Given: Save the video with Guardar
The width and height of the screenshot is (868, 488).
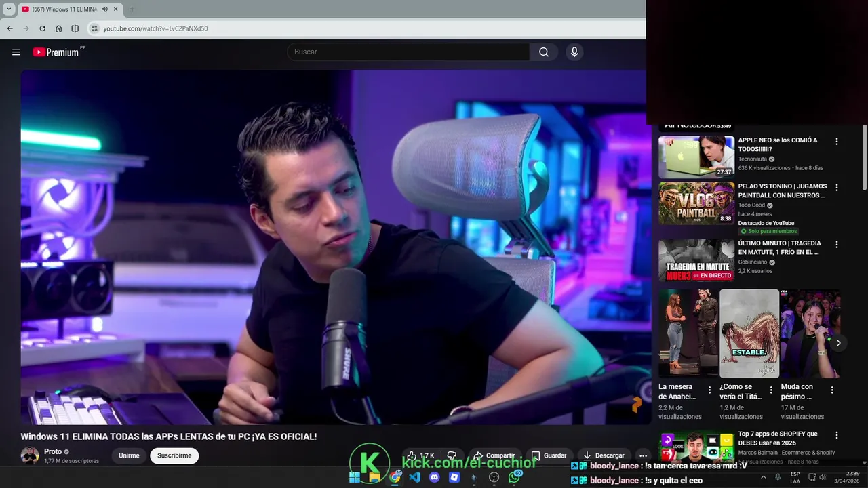Looking at the screenshot, I should (549, 455).
